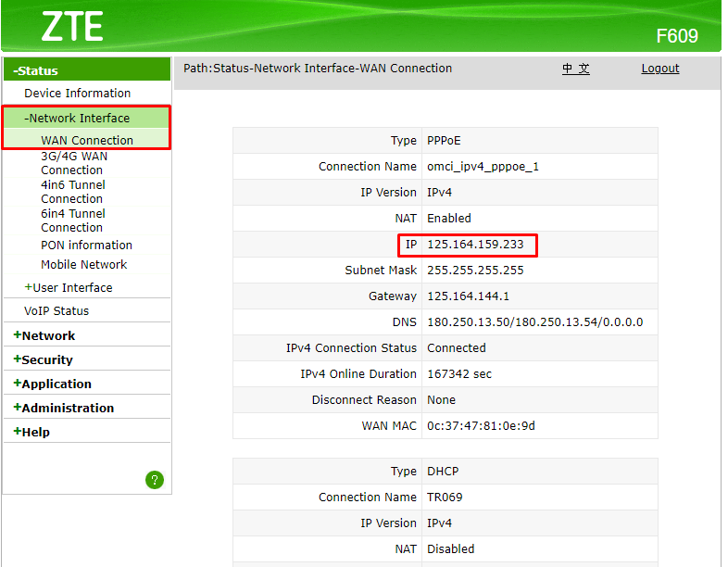The width and height of the screenshot is (728, 567).
Task: Click the ZTE logo in header
Action: point(71,27)
